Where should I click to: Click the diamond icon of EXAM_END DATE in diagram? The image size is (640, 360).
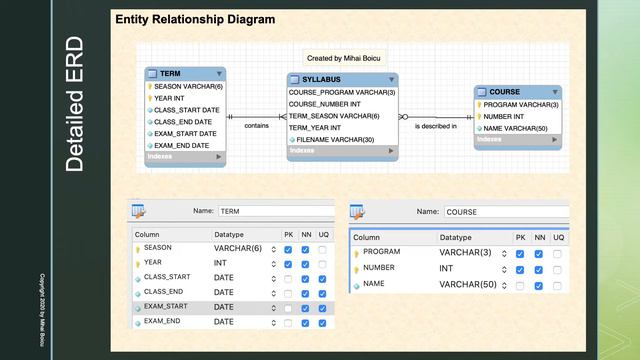click(x=150, y=146)
